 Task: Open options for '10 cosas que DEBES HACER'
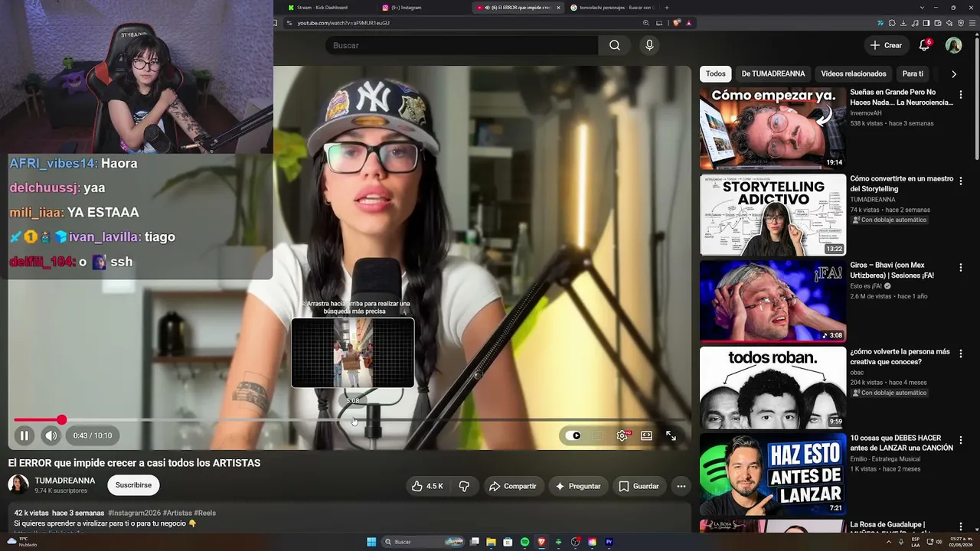[960, 442]
